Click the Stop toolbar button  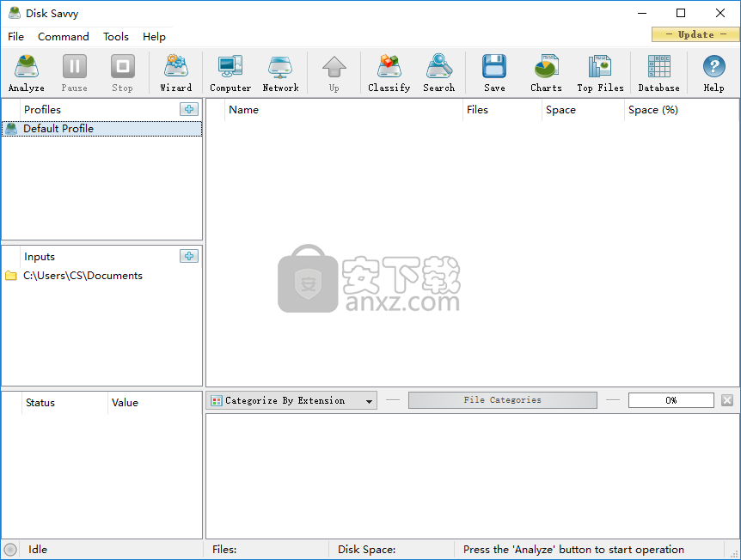pyautogui.click(x=122, y=73)
